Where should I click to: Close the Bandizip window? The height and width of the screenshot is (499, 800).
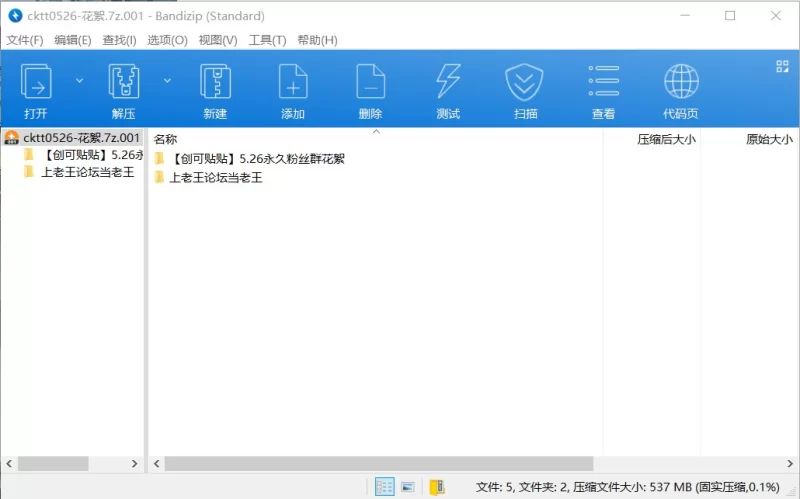(x=776, y=16)
